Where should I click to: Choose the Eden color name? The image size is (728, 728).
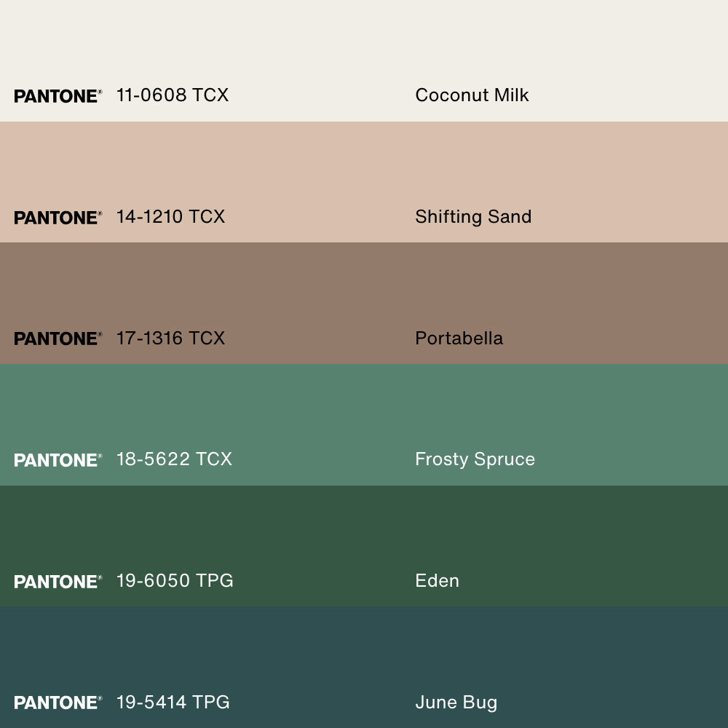point(437,581)
